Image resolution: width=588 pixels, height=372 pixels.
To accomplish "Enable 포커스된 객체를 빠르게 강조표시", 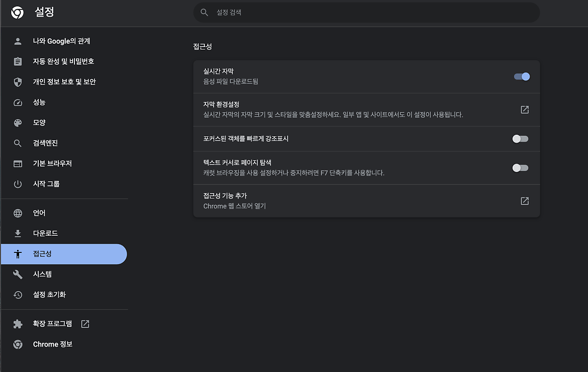I will 520,139.
